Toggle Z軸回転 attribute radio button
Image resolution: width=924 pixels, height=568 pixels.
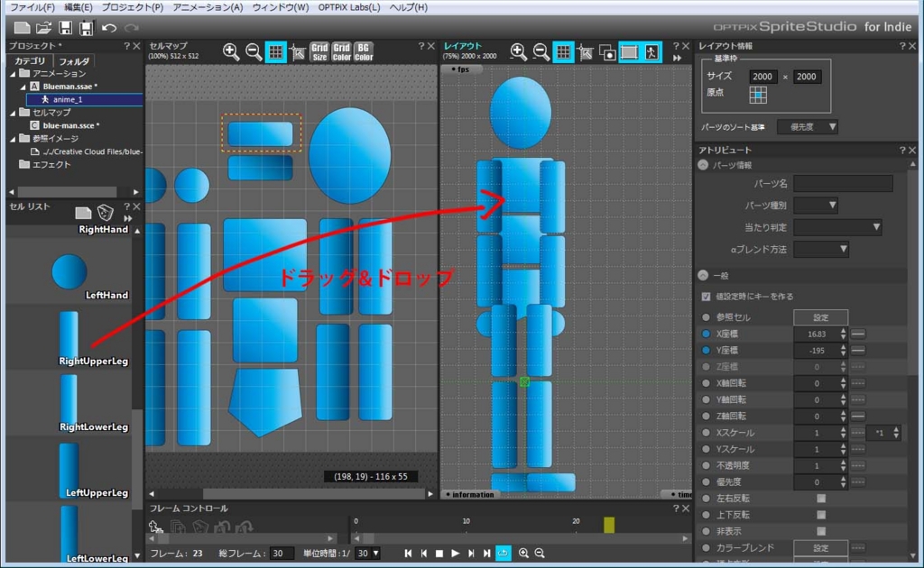tap(706, 417)
